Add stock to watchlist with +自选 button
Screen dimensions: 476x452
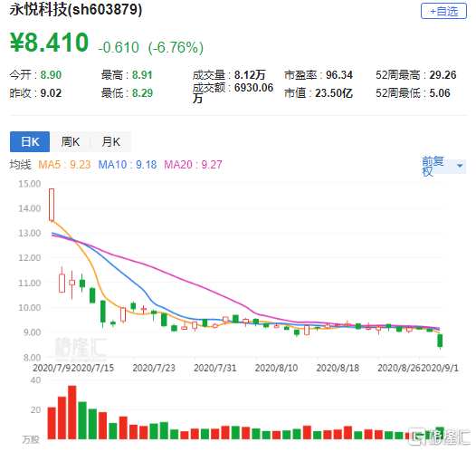tap(443, 11)
